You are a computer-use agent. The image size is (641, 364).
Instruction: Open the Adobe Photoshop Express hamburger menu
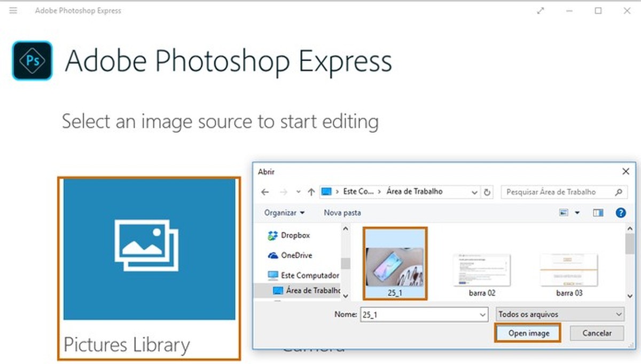pyautogui.click(x=13, y=10)
